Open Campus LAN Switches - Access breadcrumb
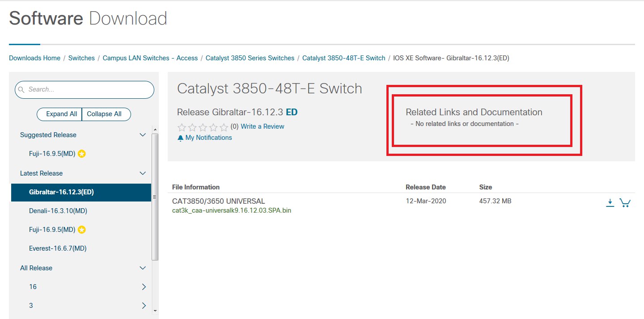644x319 pixels. 150,58
